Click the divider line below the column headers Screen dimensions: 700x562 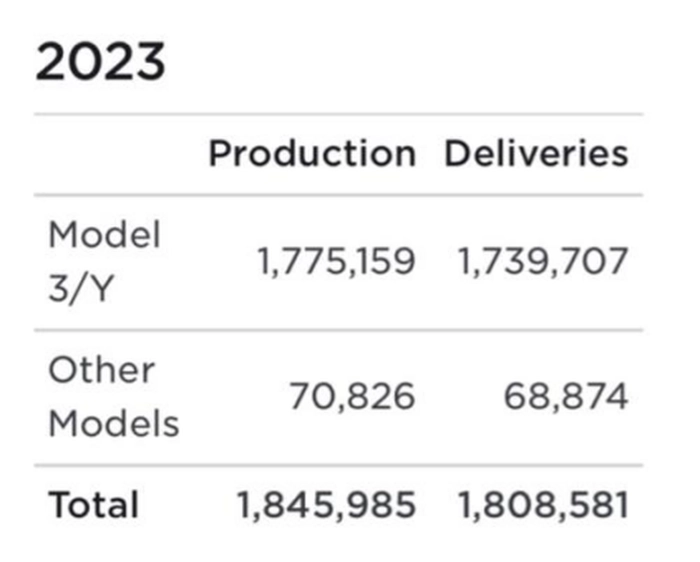[338, 194]
